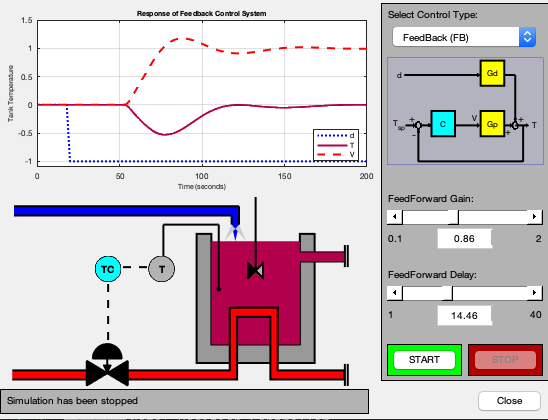Click the cyan C controller block
The height and width of the screenshot is (420, 548).
(x=443, y=124)
